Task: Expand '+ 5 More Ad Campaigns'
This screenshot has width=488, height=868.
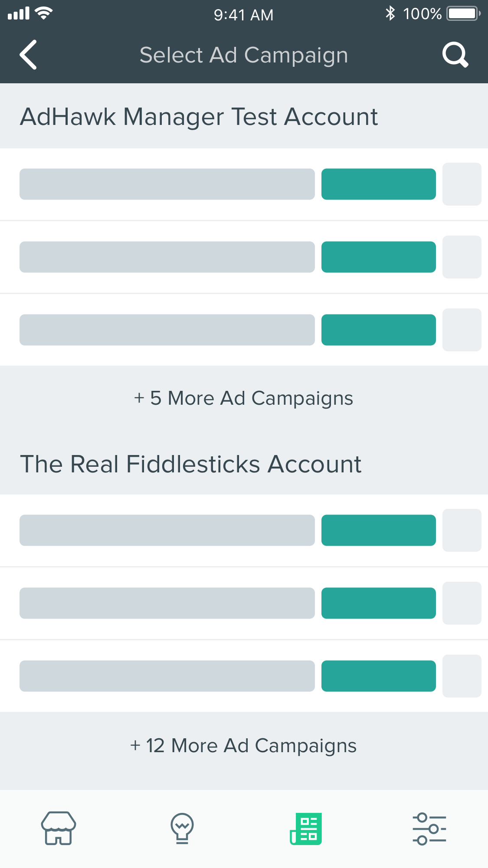Action: [x=244, y=398]
